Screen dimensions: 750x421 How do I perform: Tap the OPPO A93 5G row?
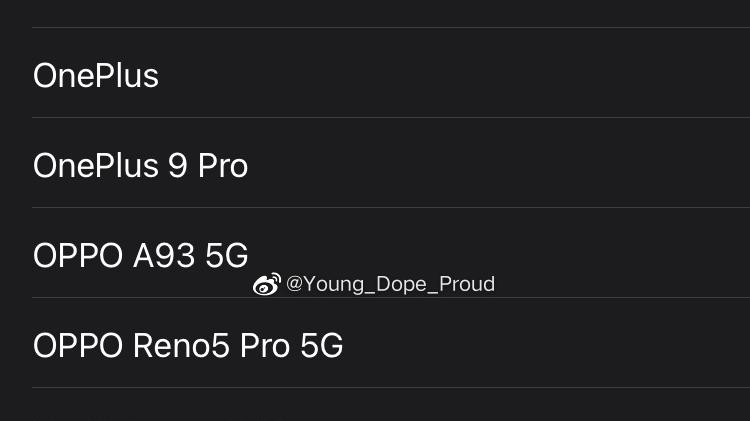pyautogui.click(x=140, y=256)
